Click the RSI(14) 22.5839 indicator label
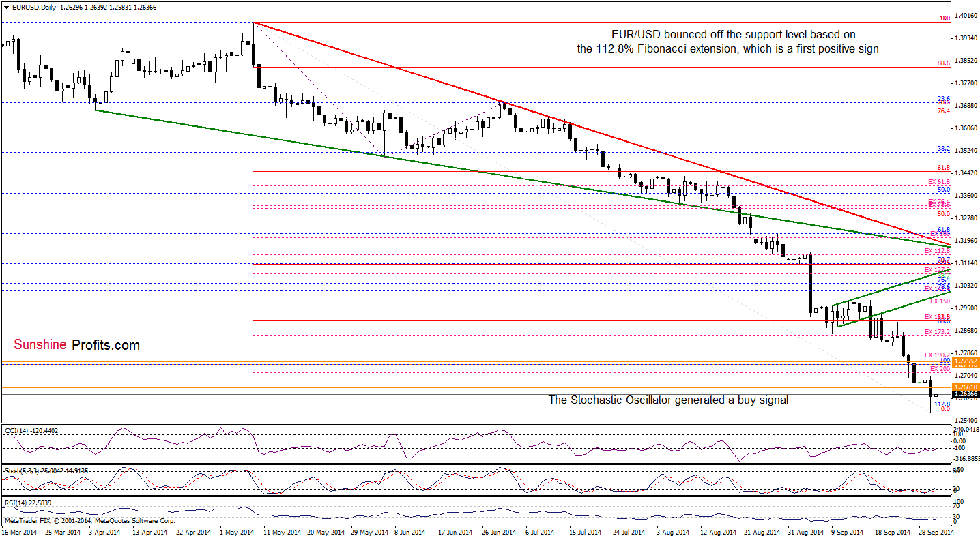Viewport: 980px width, 538px height. point(27,503)
